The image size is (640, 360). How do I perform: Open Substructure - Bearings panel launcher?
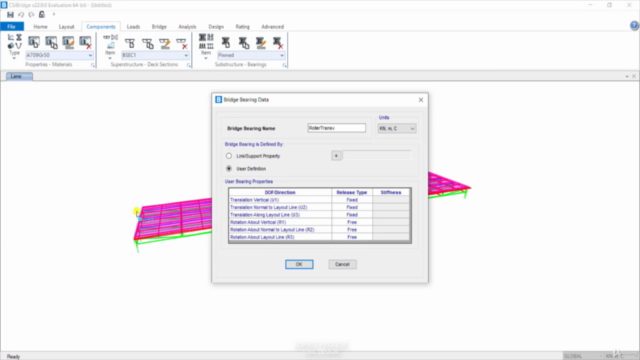[x=284, y=65]
